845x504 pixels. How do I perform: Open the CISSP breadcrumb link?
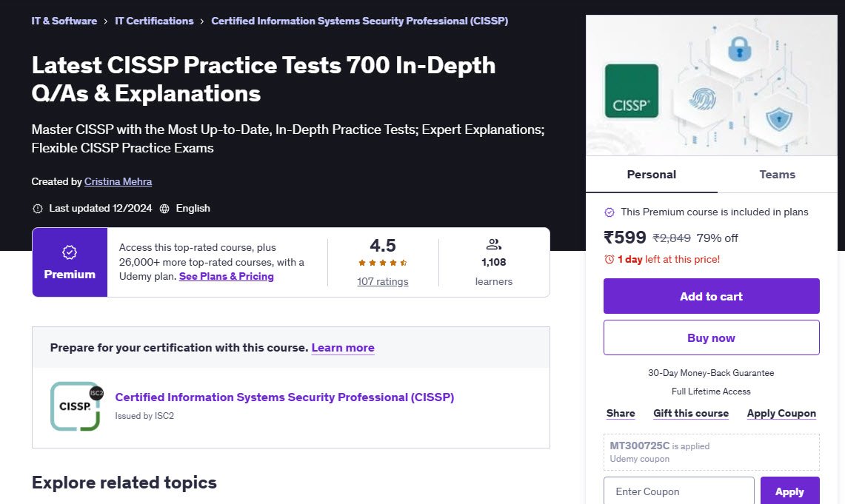tap(359, 21)
